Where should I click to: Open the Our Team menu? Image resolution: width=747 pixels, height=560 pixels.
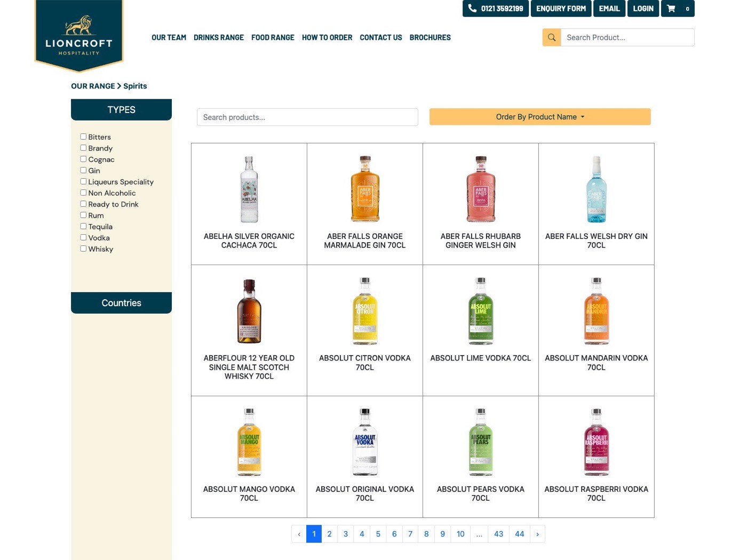(169, 37)
